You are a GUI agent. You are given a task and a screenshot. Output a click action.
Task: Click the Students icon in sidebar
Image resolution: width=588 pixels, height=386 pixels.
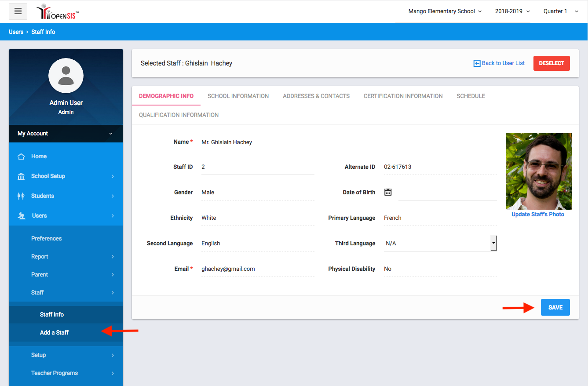coord(21,196)
